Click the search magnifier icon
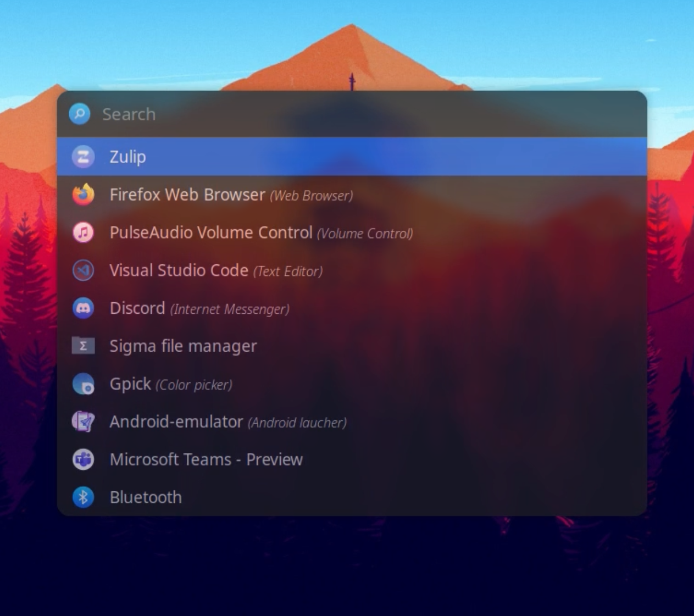694x616 pixels. point(80,114)
